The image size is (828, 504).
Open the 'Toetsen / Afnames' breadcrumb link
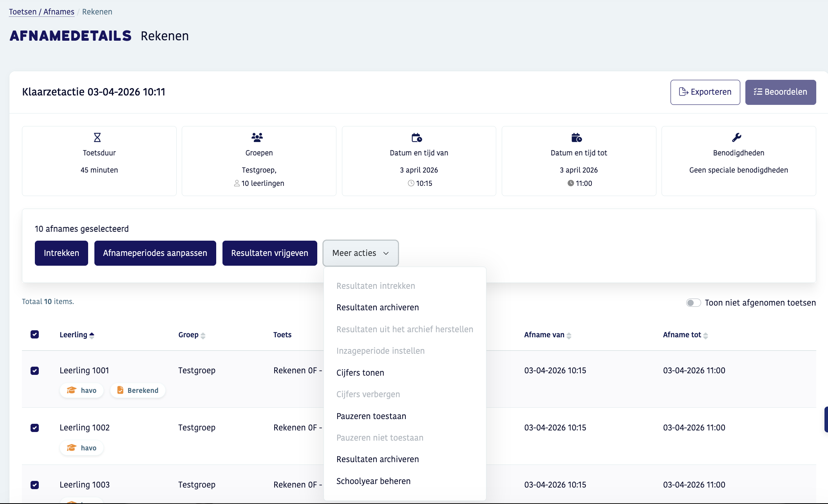coord(42,12)
